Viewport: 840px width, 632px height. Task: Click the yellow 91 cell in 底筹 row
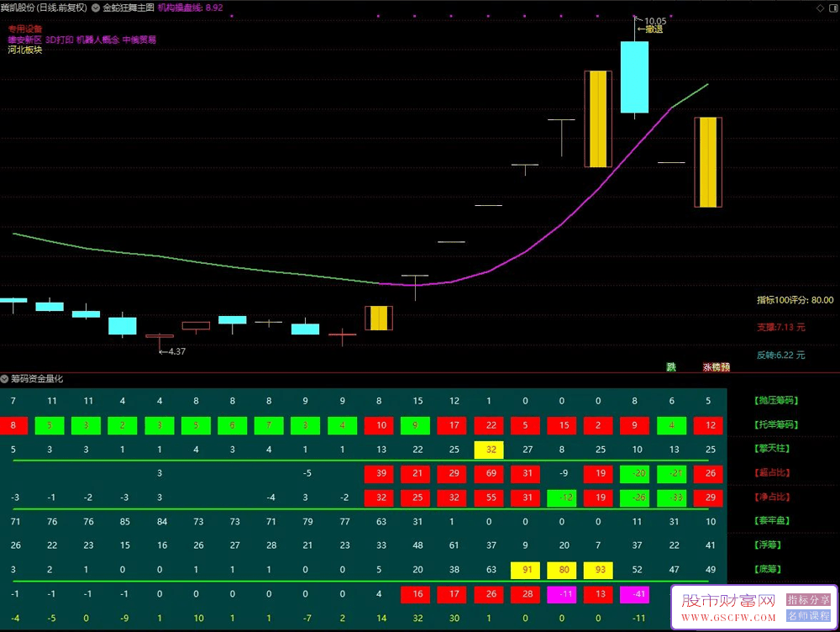point(526,570)
